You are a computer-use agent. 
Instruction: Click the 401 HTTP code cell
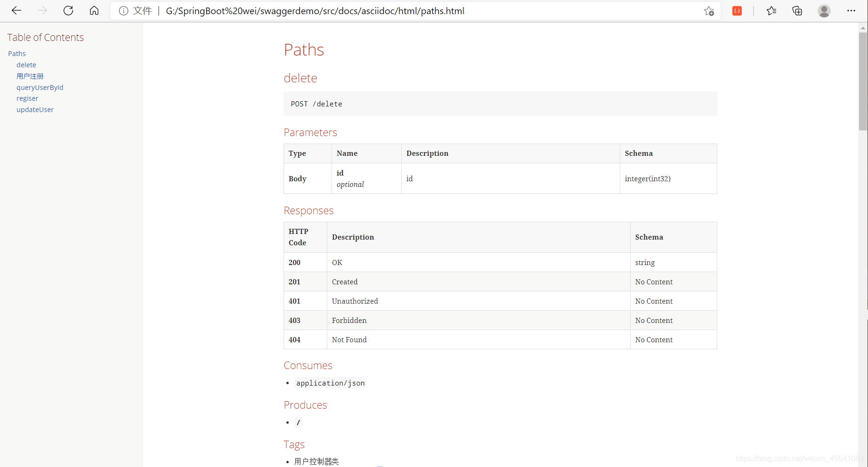tap(305, 301)
